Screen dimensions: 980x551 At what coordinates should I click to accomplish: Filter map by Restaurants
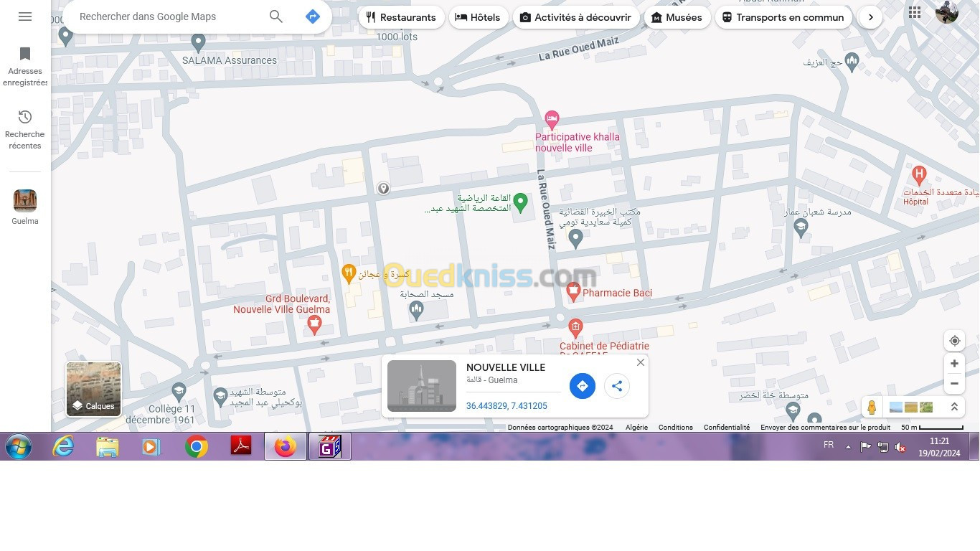coord(401,17)
